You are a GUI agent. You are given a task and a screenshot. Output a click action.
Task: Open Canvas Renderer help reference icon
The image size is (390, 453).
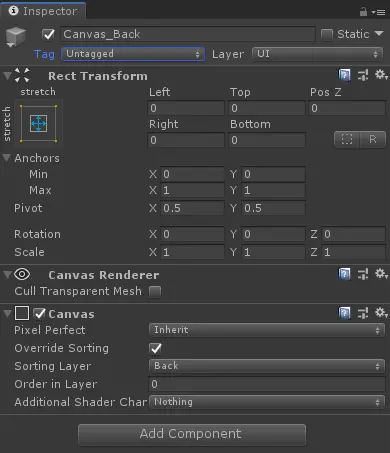pyautogui.click(x=344, y=275)
